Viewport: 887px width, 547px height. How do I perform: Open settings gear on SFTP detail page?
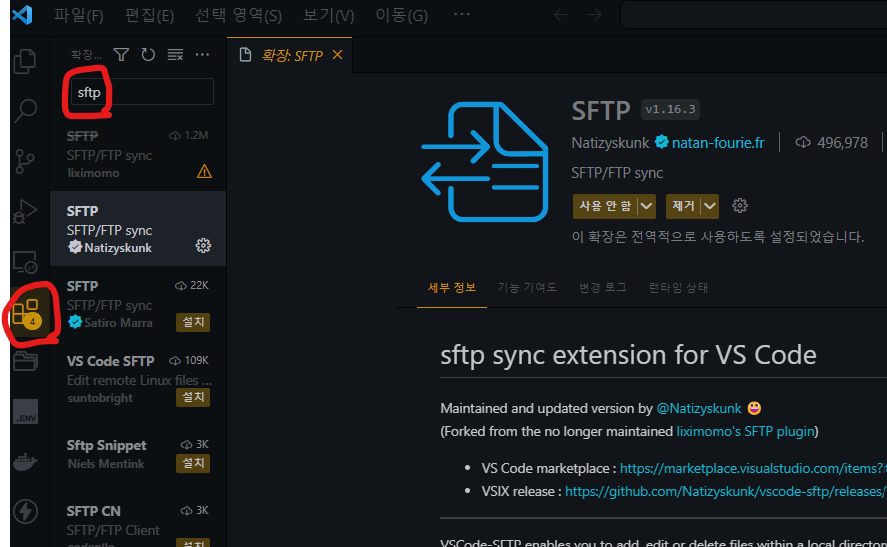click(740, 205)
